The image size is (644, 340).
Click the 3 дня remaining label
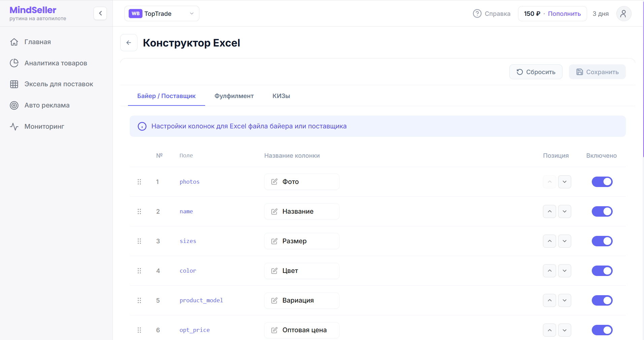click(601, 14)
